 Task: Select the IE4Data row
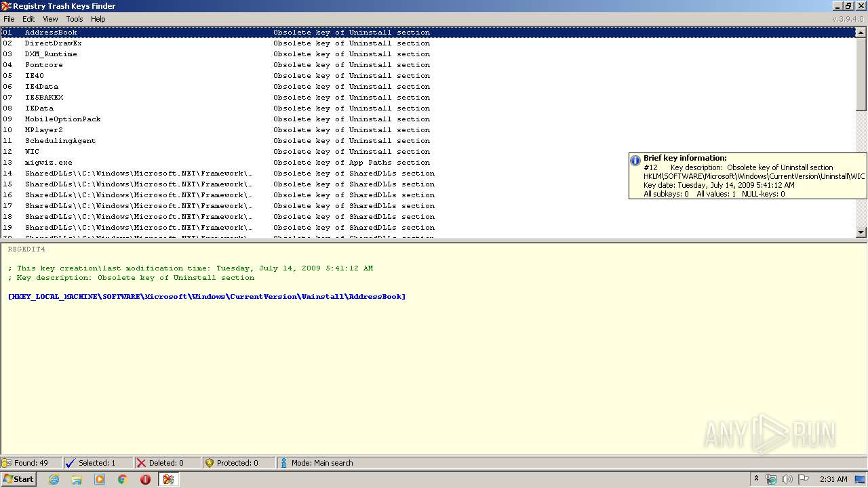coord(428,87)
